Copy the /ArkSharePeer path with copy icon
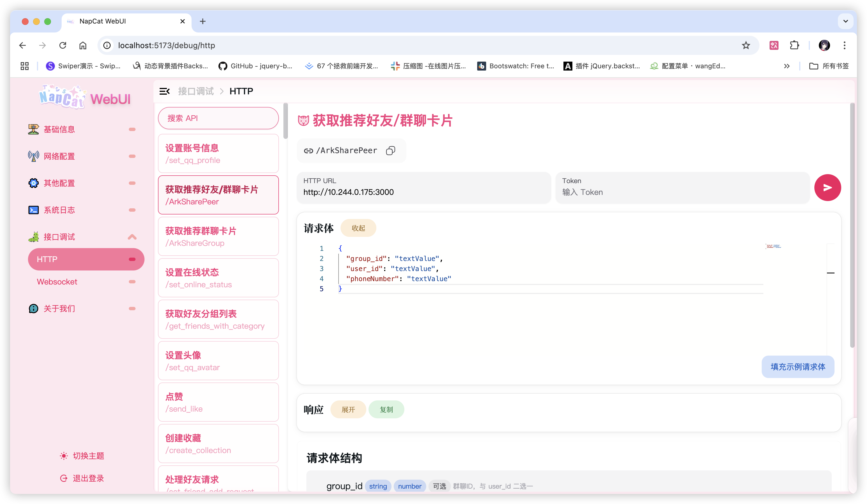 tap(390, 150)
